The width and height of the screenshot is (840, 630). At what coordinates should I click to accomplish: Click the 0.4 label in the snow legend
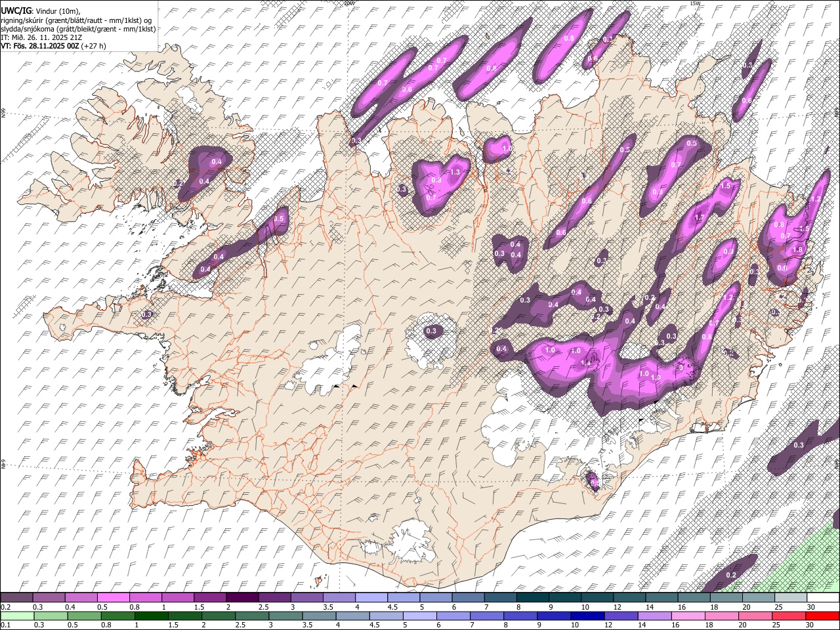70,607
